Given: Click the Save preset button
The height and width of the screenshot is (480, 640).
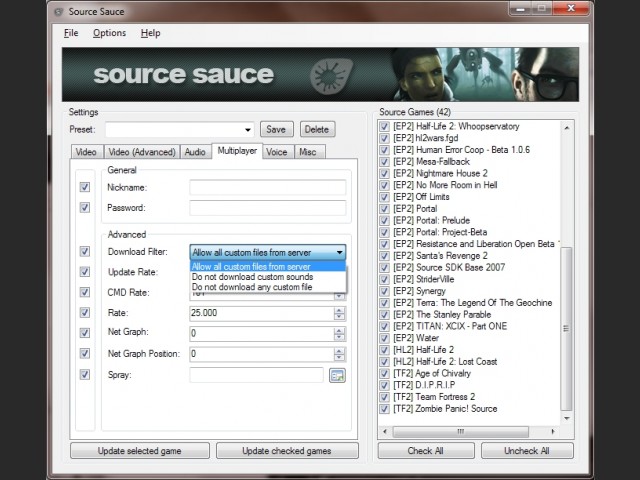Looking at the screenshot, I should (276, 129).
